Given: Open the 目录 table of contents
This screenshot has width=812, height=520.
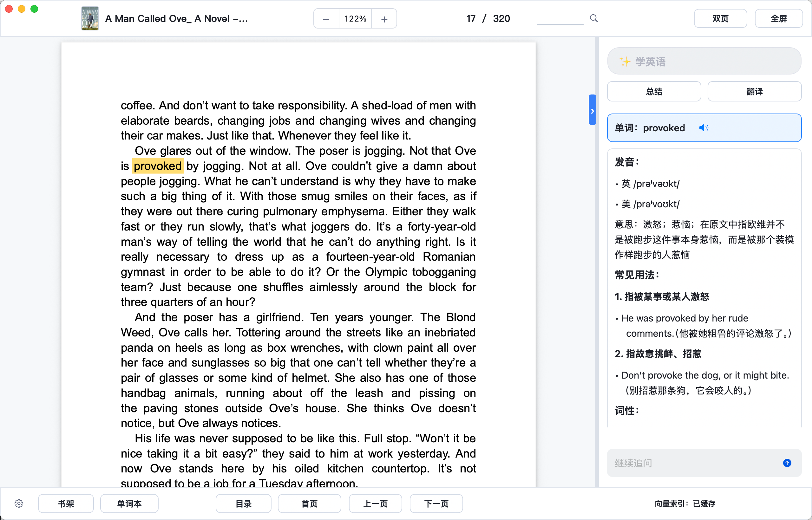Looking at the screenshot, I should pos(243,504).
